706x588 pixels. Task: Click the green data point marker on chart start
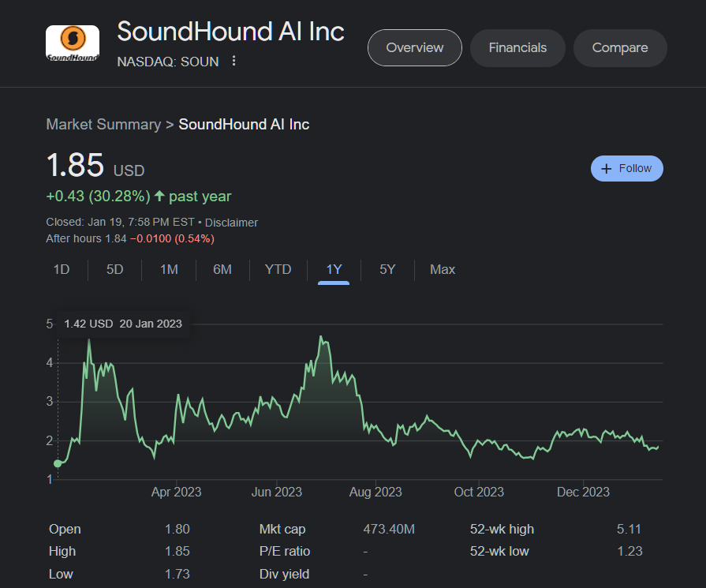point(58,463)
